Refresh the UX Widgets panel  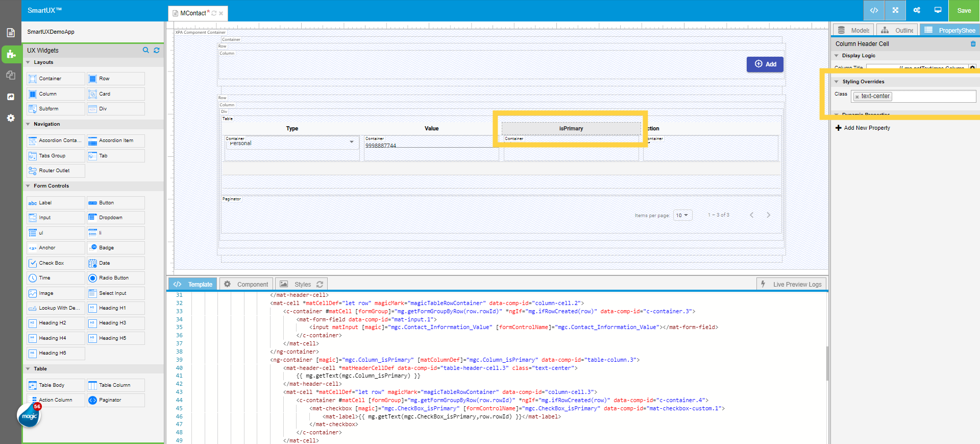tap(157, 50)
